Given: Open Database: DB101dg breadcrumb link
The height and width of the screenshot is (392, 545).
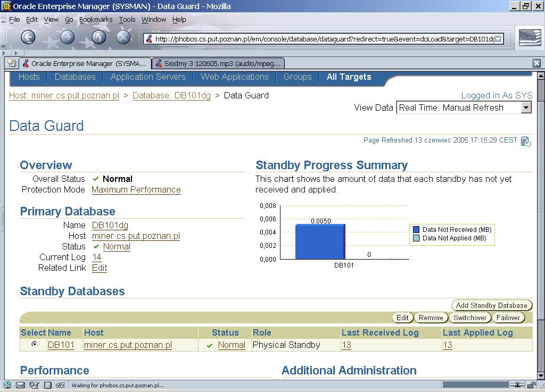Looking at the screenshot, I should pos(171,96).
